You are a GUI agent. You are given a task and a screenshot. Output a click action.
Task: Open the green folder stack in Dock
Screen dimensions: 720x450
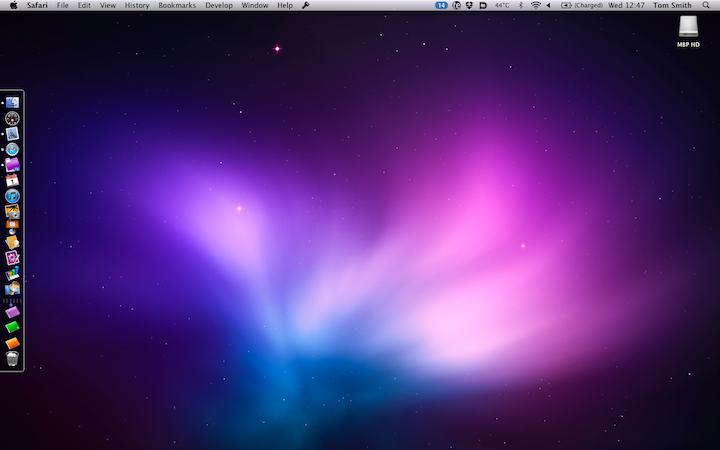(x=12, y=327)
